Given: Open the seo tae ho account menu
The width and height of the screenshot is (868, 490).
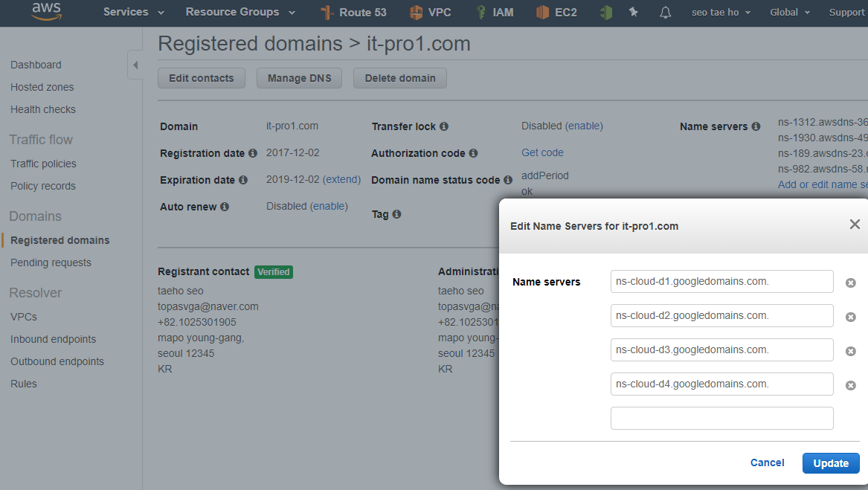Looking at the screenshot, I should tap(721, 12).
